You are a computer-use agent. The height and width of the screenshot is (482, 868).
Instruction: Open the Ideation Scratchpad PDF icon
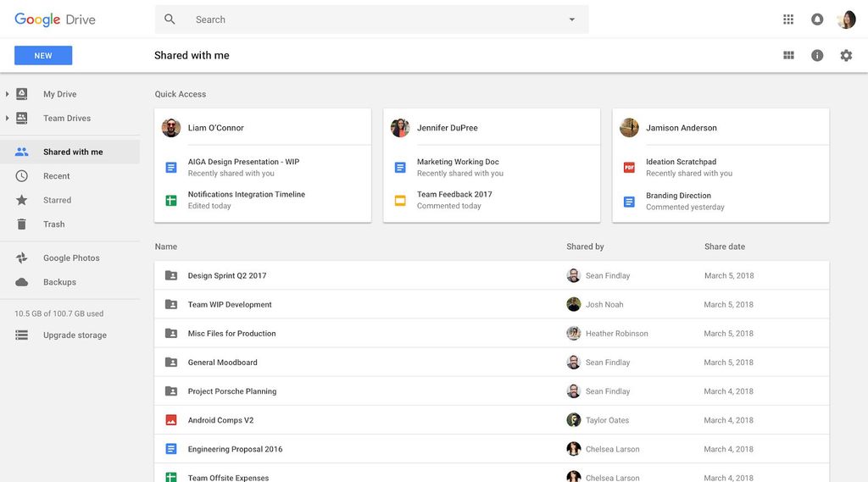(x=629, y=168)
